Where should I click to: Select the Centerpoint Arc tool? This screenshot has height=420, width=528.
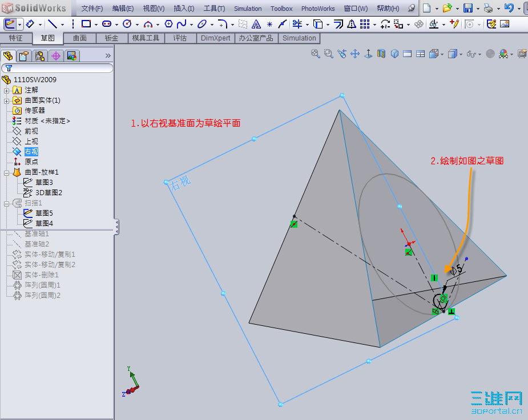(x=148, y=24)
